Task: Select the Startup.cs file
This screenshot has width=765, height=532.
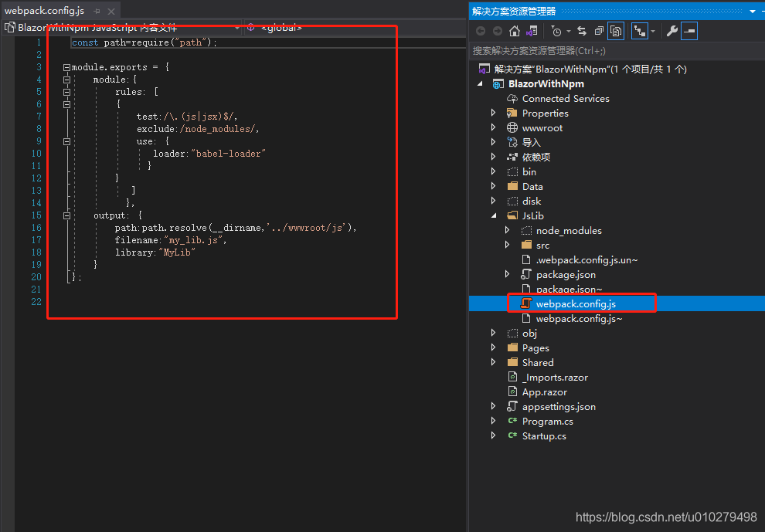Action: (x=544, y=435)
